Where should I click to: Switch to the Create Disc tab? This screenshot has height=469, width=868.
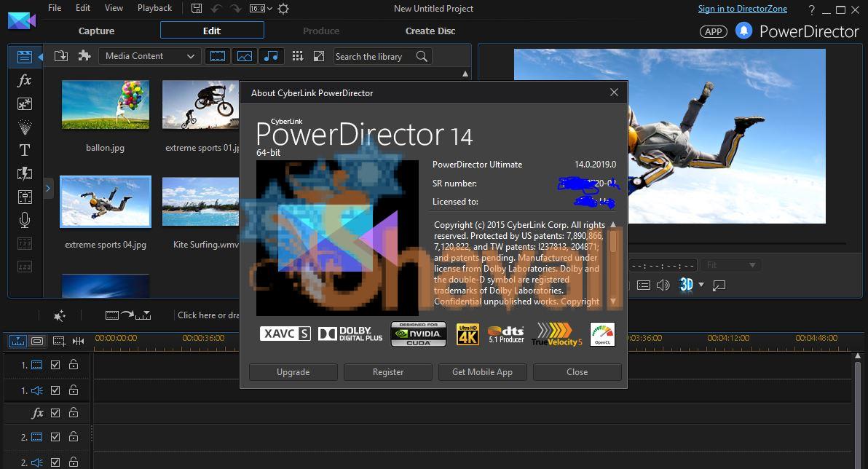tap(430, 31)
